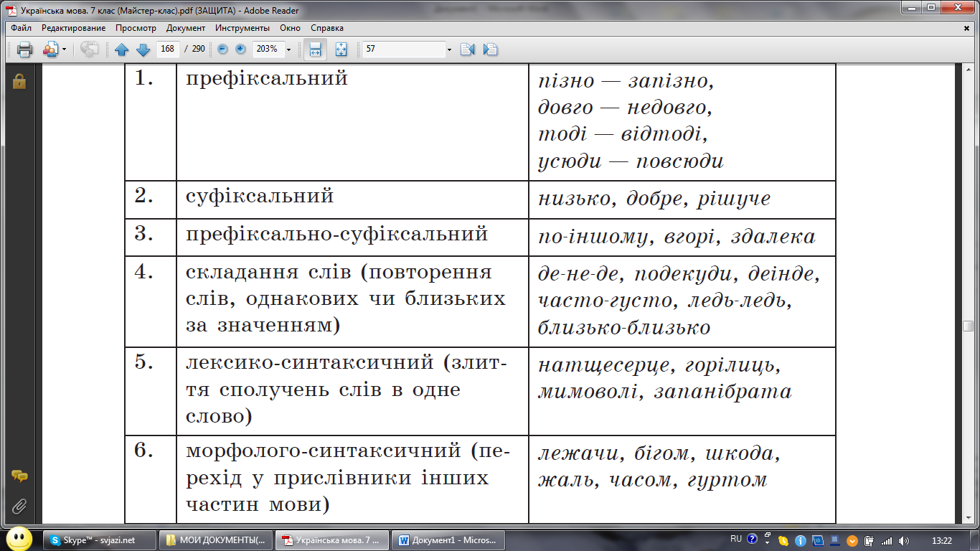
Task: Click the scrollbar down arrow
Action: (x=968, y=518)
